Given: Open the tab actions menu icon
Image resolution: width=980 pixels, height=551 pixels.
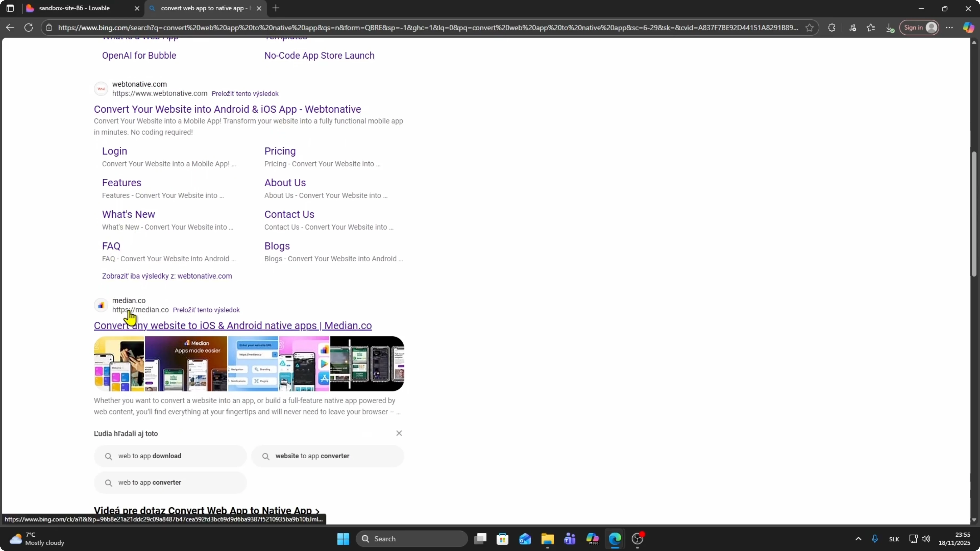Looking at the screenshot, I should (10, 8).
